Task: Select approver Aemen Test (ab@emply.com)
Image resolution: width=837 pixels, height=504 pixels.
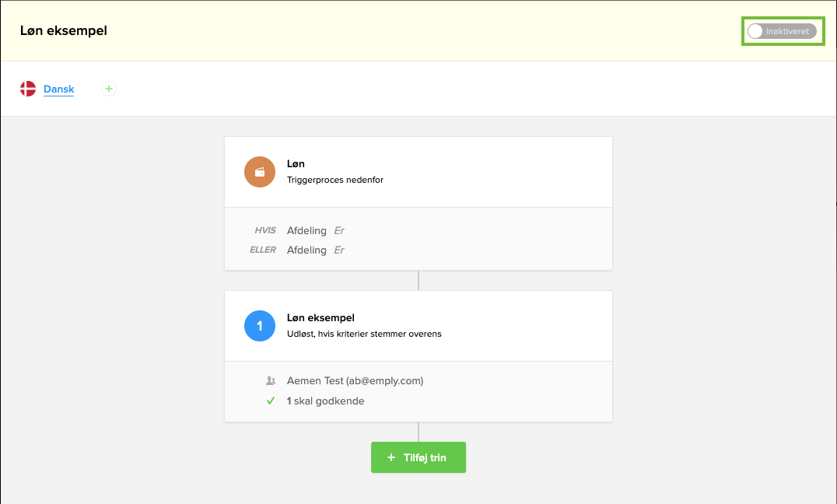Action: coord(355,381)
